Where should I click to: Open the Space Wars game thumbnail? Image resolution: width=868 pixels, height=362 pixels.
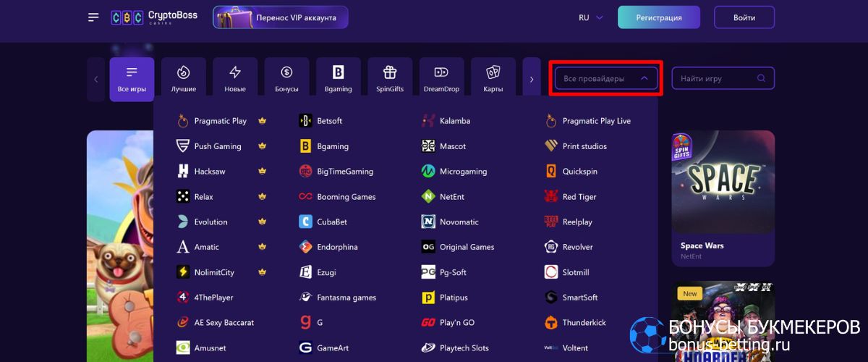point(723,181)
